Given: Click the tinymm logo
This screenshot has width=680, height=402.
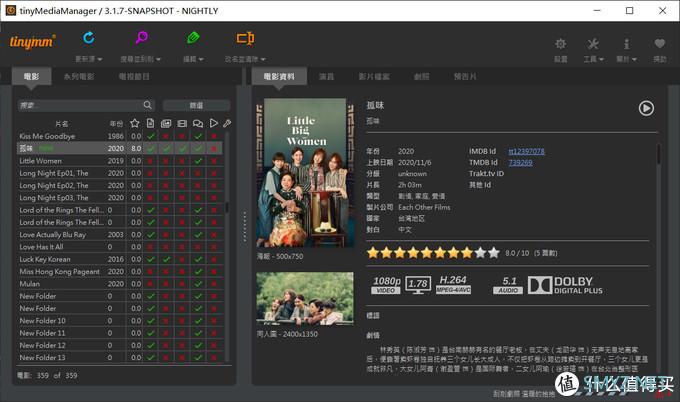Looking at the screenshot, I should [x=33, y=42].
